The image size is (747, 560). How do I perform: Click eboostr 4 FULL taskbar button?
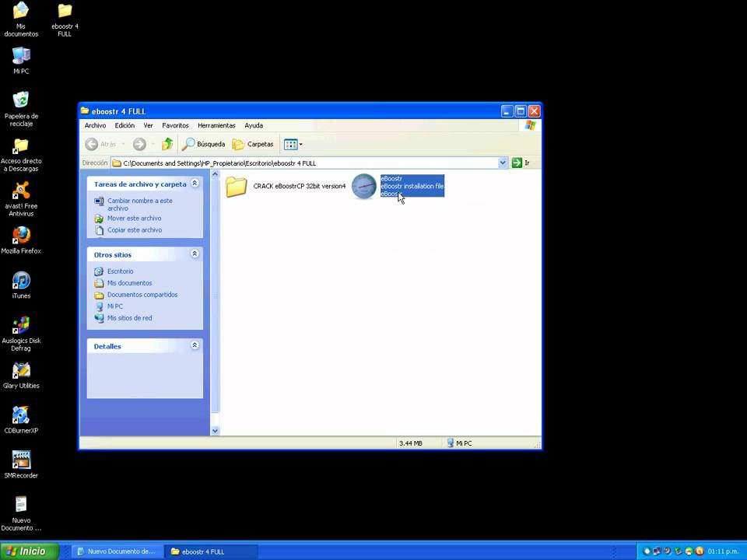tap(211, 551)
